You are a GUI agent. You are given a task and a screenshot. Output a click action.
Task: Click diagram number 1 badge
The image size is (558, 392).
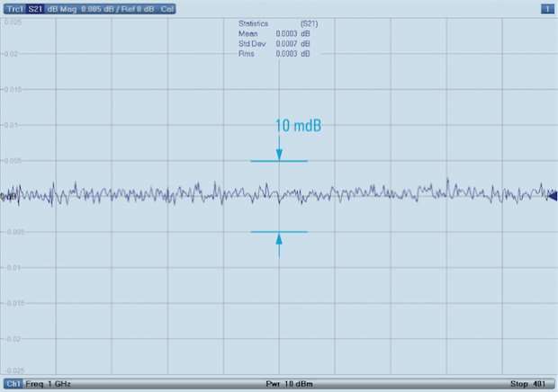coord(546,8)
